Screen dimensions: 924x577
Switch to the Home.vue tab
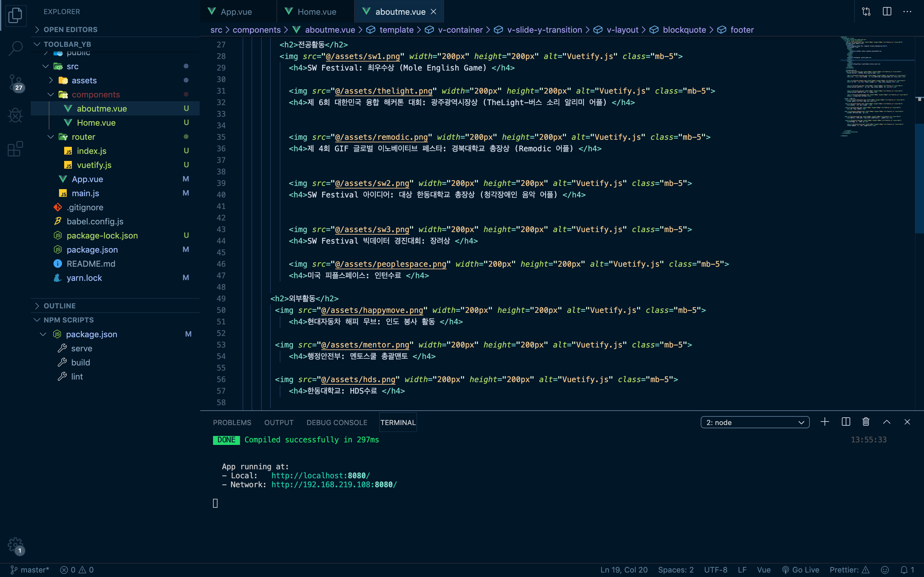(x=317, y=12)
